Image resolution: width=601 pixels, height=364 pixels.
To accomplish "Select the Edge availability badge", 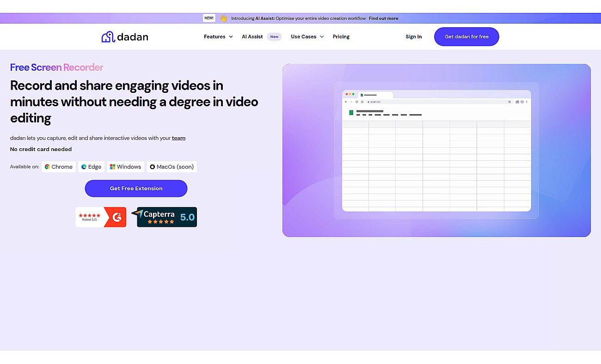I will 91,167.
